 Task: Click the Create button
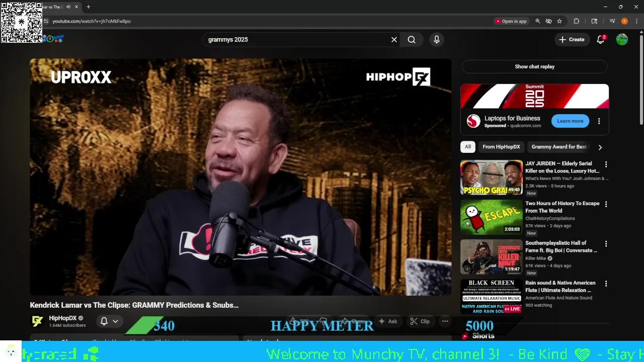tap(572, 40)
